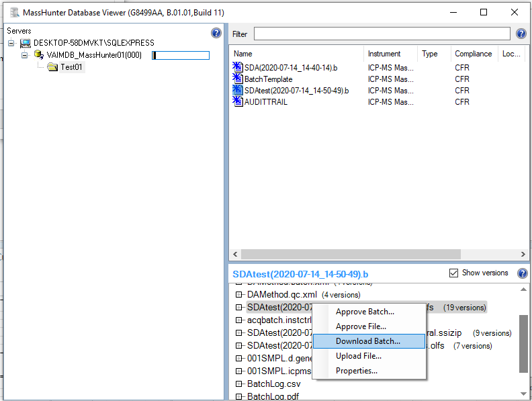Click the left arrow of the horizontal scrollbar
532x401 pixels.
[x=235, y=254]
